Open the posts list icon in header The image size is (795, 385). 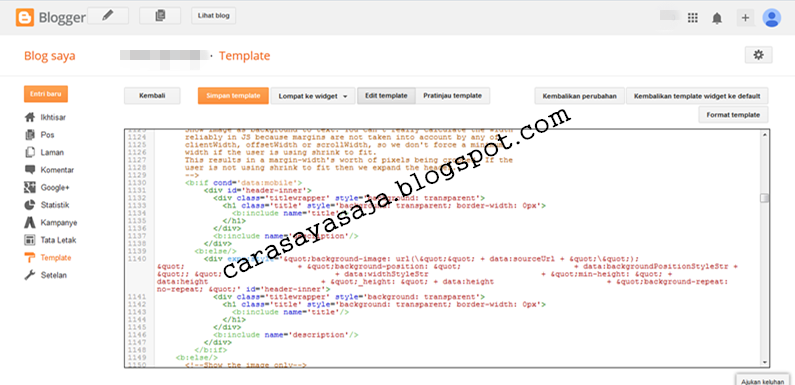click(x=160, y=16)
